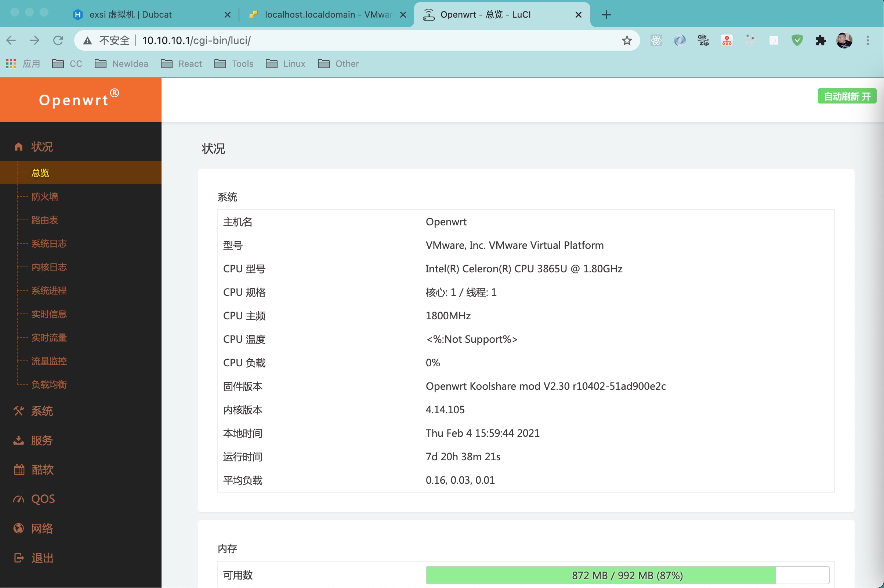The height and width of the screenshot is (588, 884).
Task: Click the <%:Not Support%> temperature value
Action: tap(471, 339)
